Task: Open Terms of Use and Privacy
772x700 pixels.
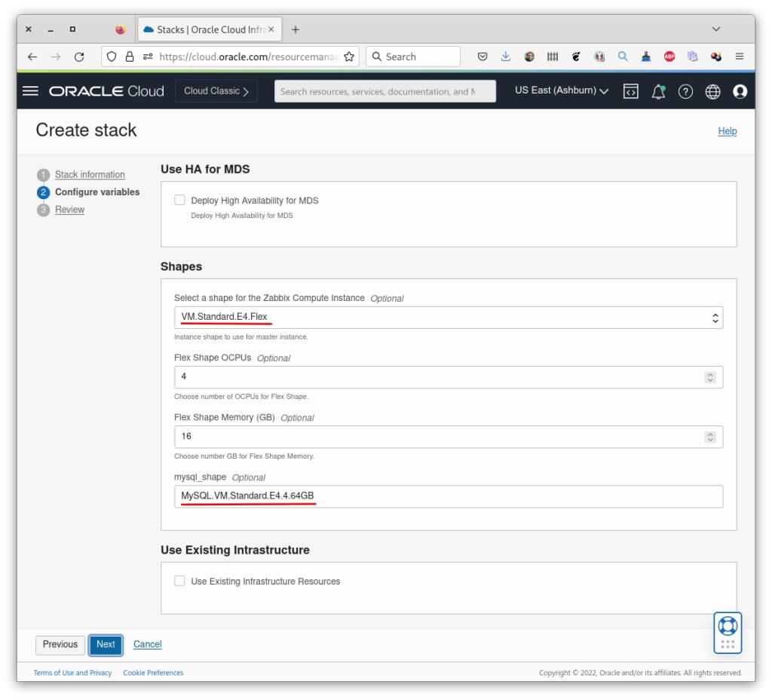Action: [x=72, y=672]
